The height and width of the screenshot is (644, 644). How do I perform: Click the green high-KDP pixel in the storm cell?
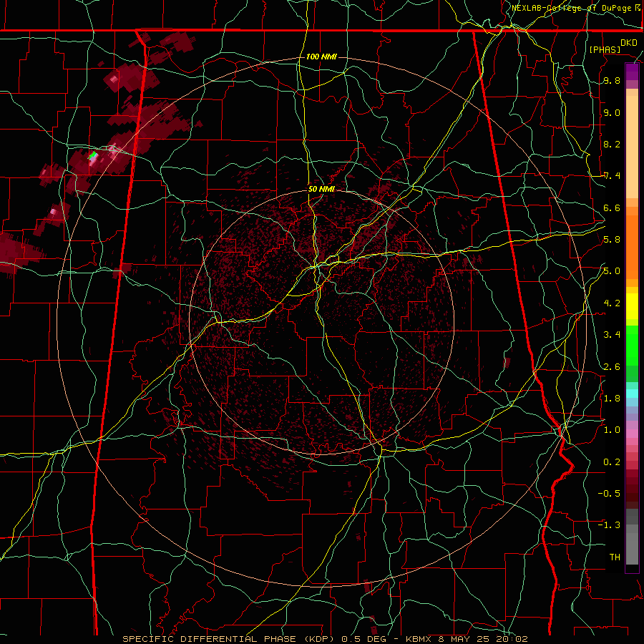coord(93,156)
